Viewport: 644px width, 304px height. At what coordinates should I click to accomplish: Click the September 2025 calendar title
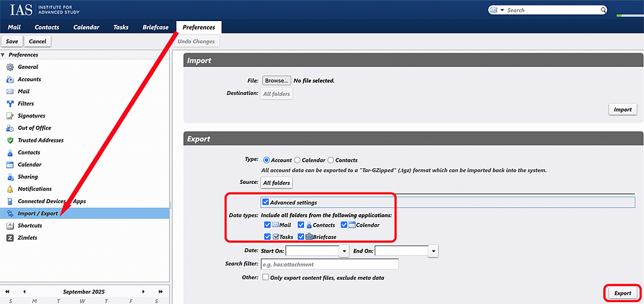tap(84, 292)
